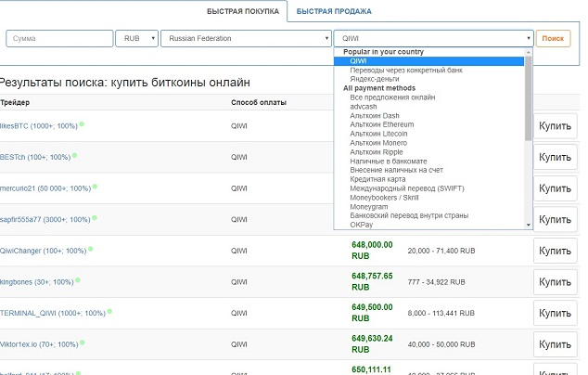The height and width of the screenshot is (375, 588).
Task: Click Купить button for kingbones offer
Action: point(555,282)
